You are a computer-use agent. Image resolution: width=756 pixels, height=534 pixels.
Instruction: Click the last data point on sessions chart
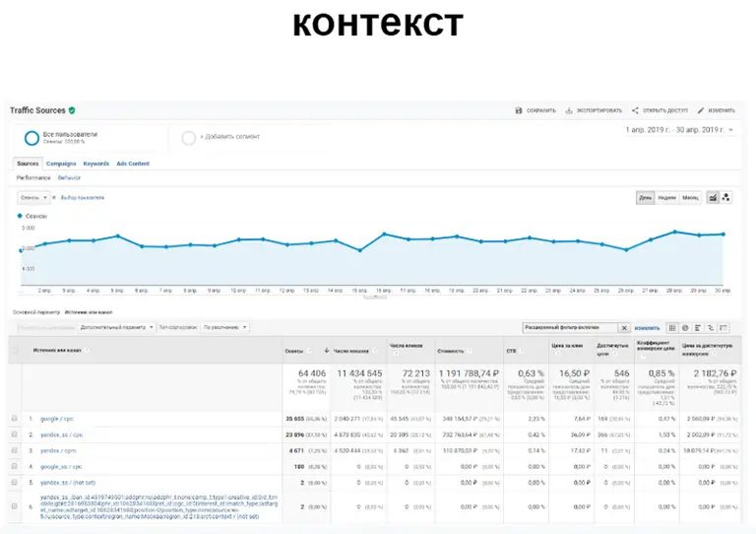724,234
